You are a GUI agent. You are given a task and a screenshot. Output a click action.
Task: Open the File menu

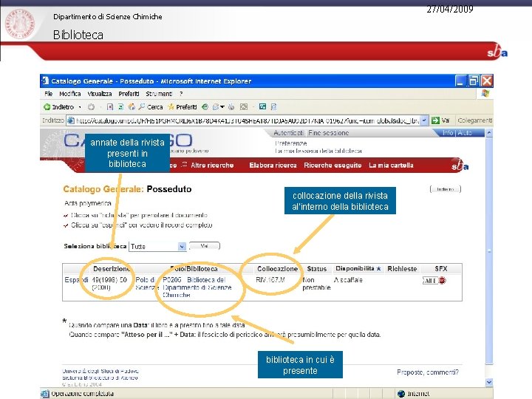[x=49, y=94]
